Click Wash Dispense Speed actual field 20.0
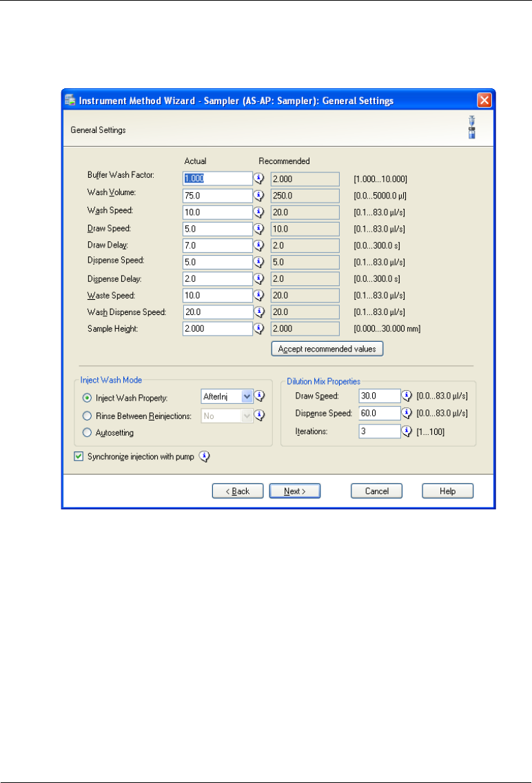 point(218,312)
